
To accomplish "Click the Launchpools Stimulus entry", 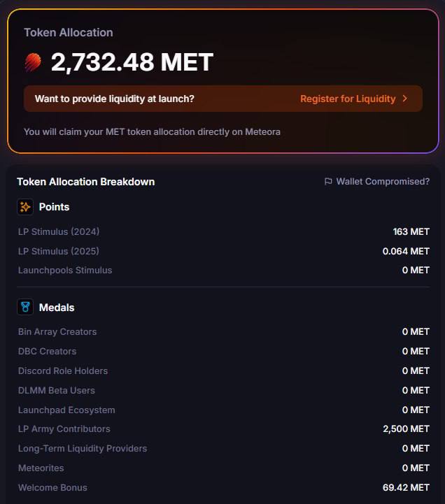I will pos(223,270).
